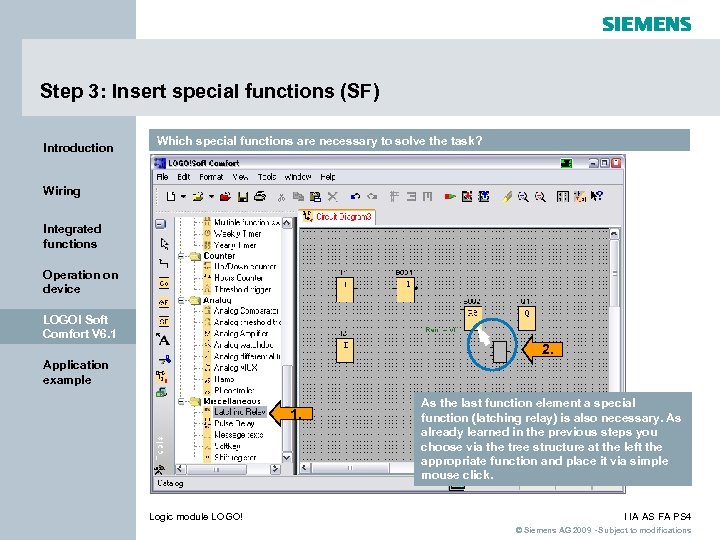This screenshot has width=720, height=540.
Task: Select Analog MUX in the tree
Action: coord(236,368)
